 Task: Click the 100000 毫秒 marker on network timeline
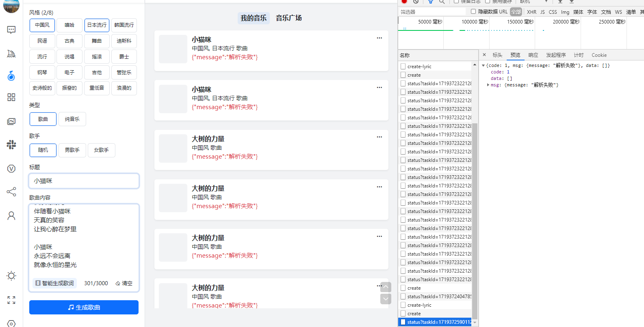[x=475, y=22]
